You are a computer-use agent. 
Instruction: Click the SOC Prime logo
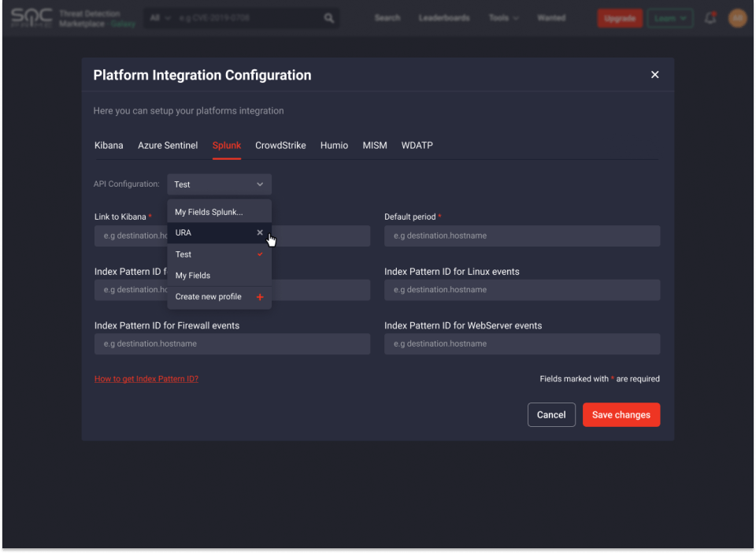[x=31, y=17]
